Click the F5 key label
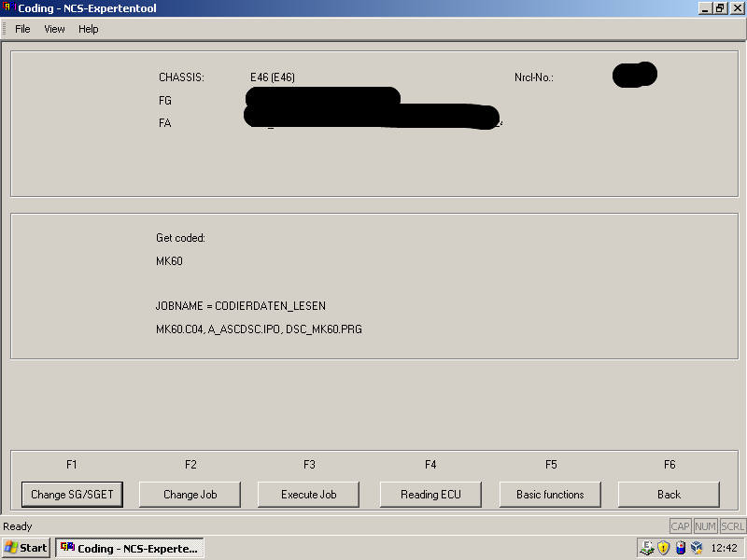747x560 pixels. (x=551, y=464)
